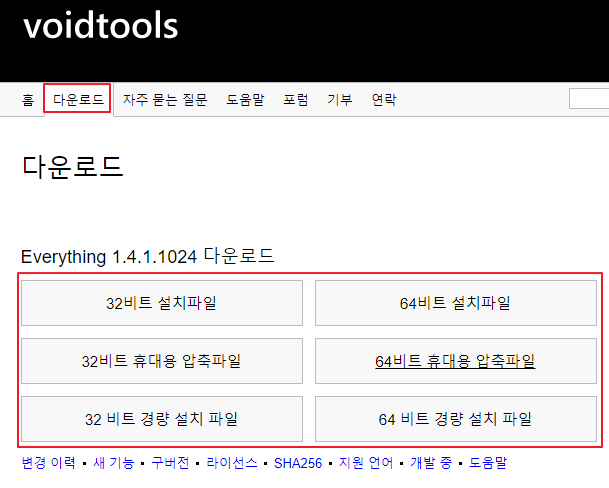Open the 개발 중 link

click(432, 463)
